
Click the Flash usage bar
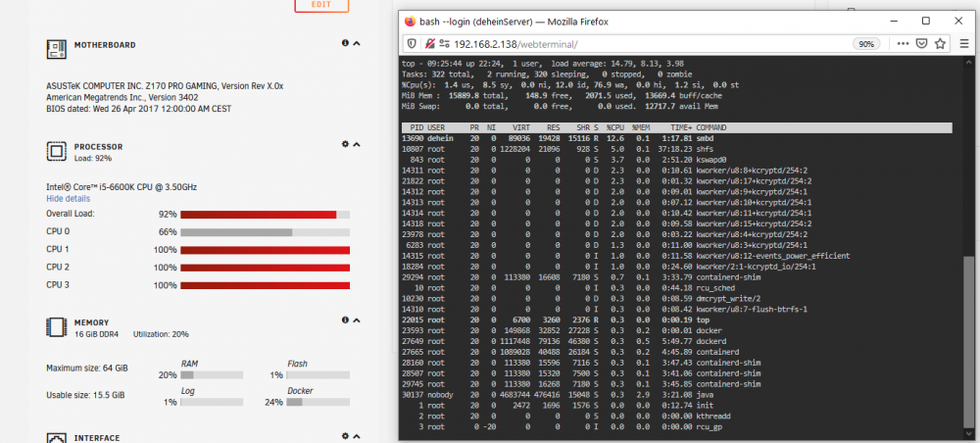[318, 375]
